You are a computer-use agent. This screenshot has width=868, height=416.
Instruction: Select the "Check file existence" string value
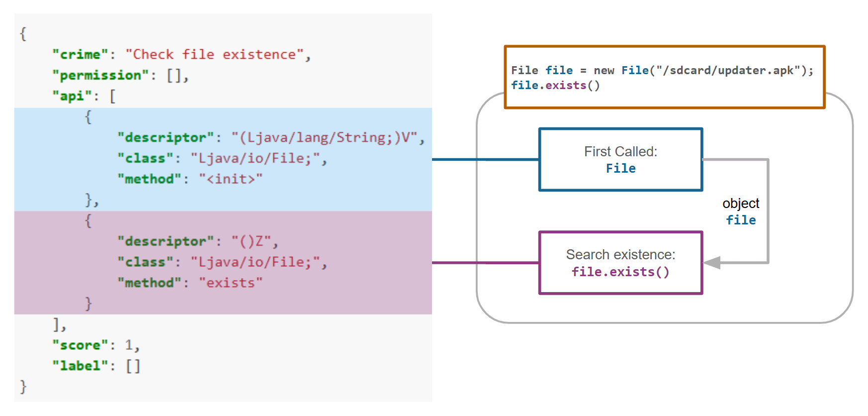(215, 54)
